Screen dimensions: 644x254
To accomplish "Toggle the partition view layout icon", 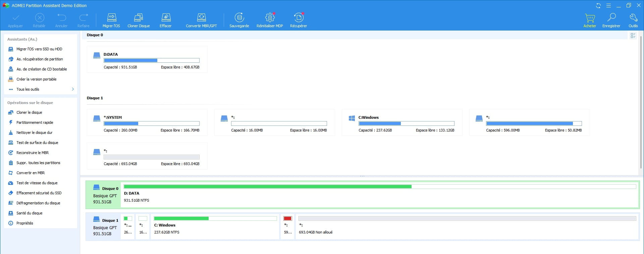I will (x=633, y=36).
